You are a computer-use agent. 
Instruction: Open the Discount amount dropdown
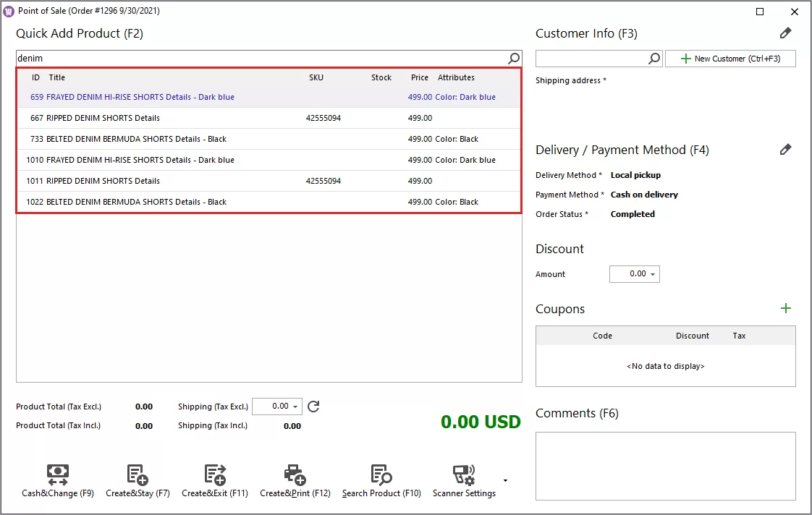pyautogui.click(x=654, y=274)
